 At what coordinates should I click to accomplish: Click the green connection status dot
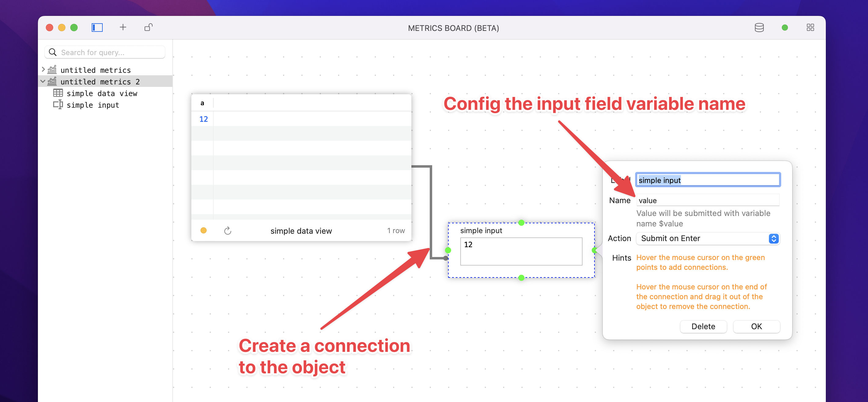(785, 28)
